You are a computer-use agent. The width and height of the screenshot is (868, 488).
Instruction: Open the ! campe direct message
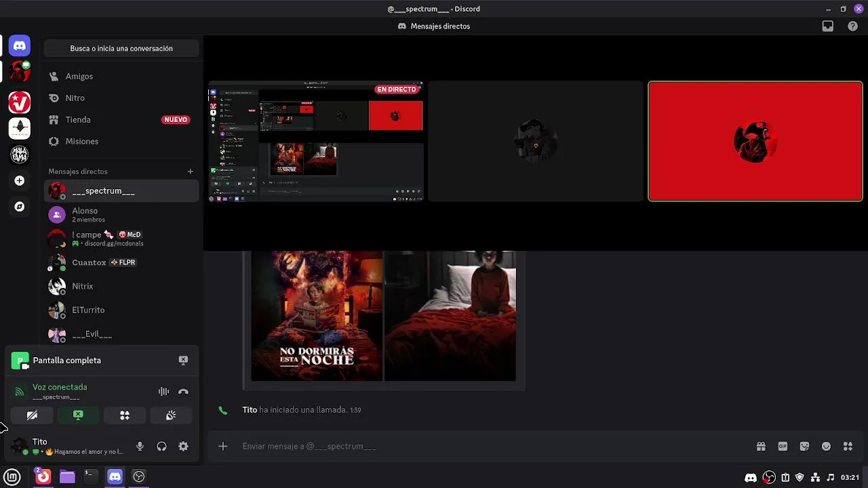121,239
